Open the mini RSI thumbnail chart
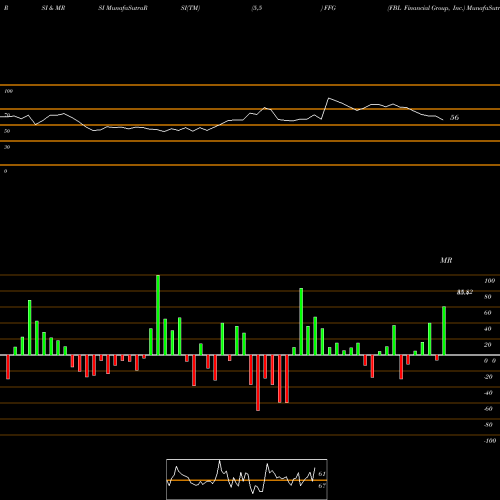 tap(247, 479)
